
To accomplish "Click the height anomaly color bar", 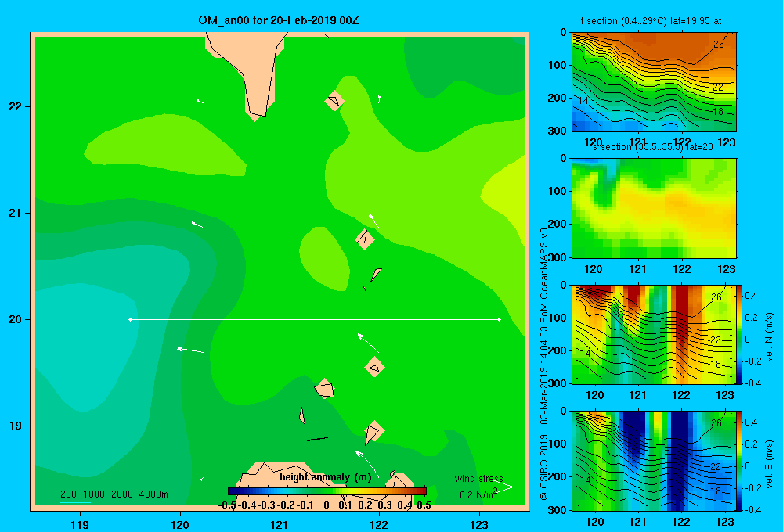I will click(x=327, y=491).
